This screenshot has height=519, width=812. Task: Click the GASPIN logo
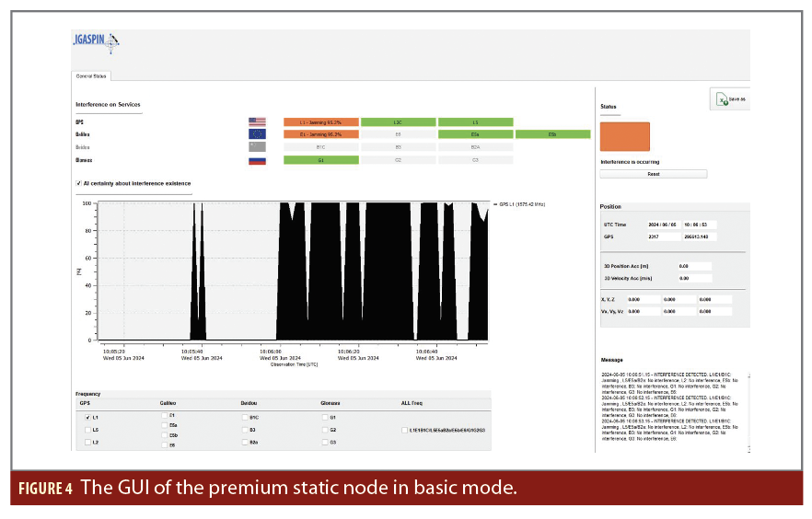pyautogui.click(x=95, y=42)
